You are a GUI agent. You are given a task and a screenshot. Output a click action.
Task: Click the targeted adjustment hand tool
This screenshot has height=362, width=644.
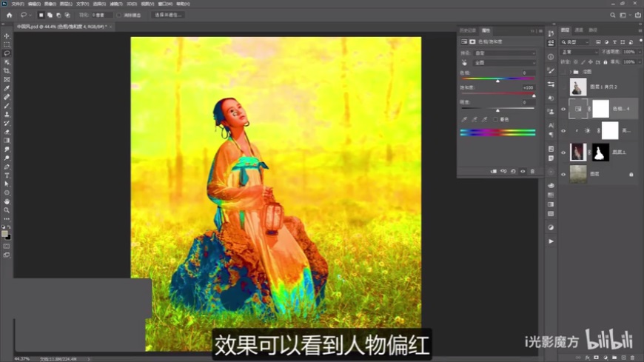[x=464, y=63]
